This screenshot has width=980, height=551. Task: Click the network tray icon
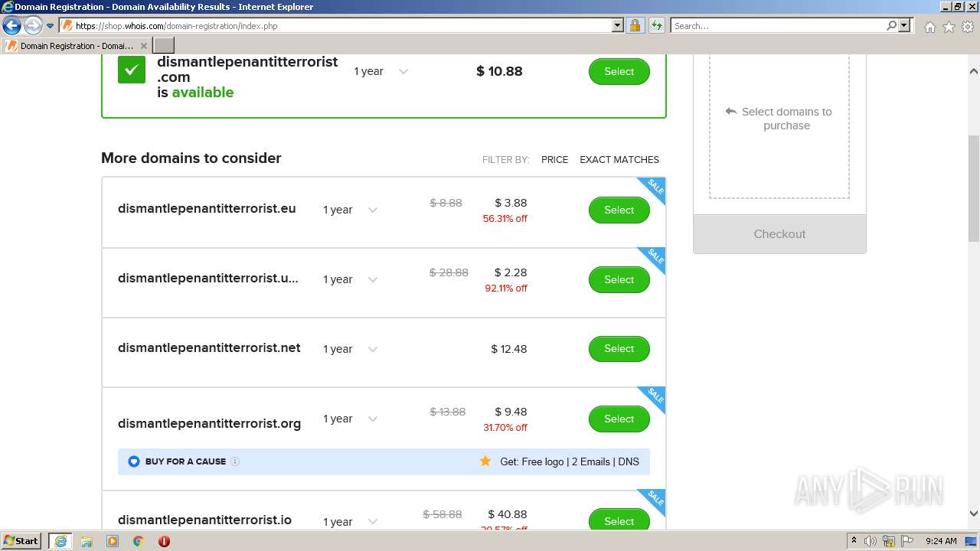pos(889,541)
